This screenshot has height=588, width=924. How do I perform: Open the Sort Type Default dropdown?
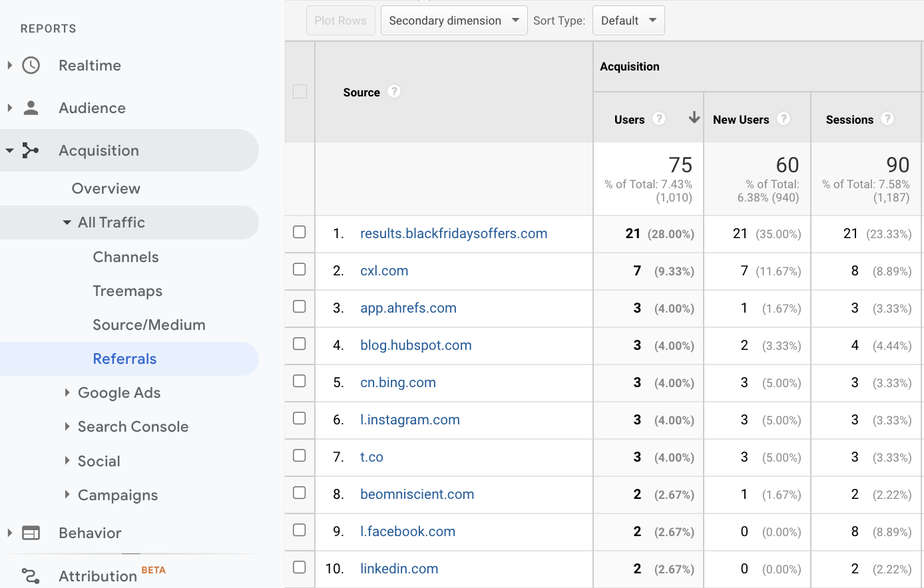click(628, 21)
